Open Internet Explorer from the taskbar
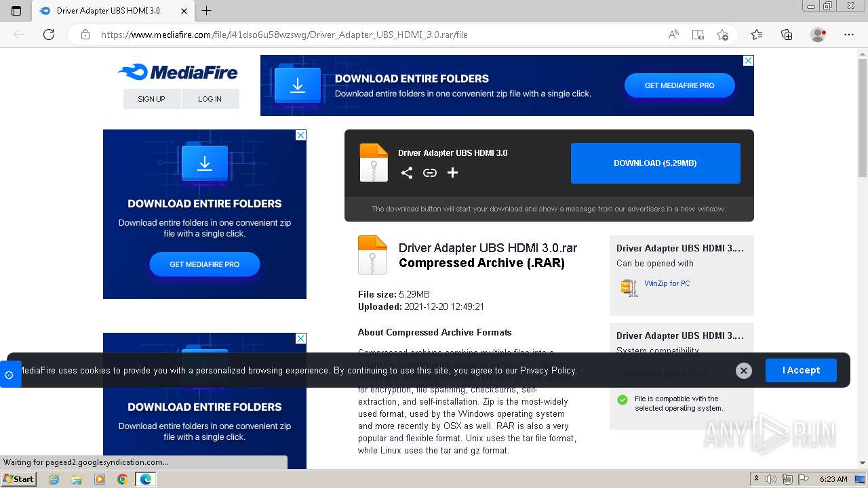Image resolution: width=868 pixels, height=488 pixels. [54, 479]
